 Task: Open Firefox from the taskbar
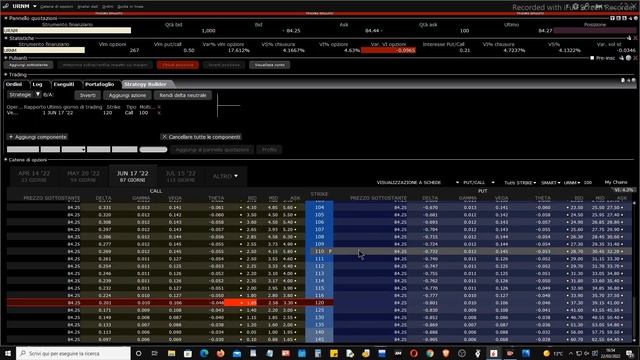[220, 353]
